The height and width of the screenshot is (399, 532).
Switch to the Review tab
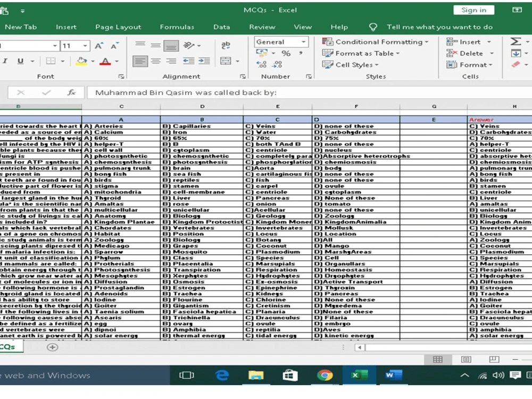[262, 27]
